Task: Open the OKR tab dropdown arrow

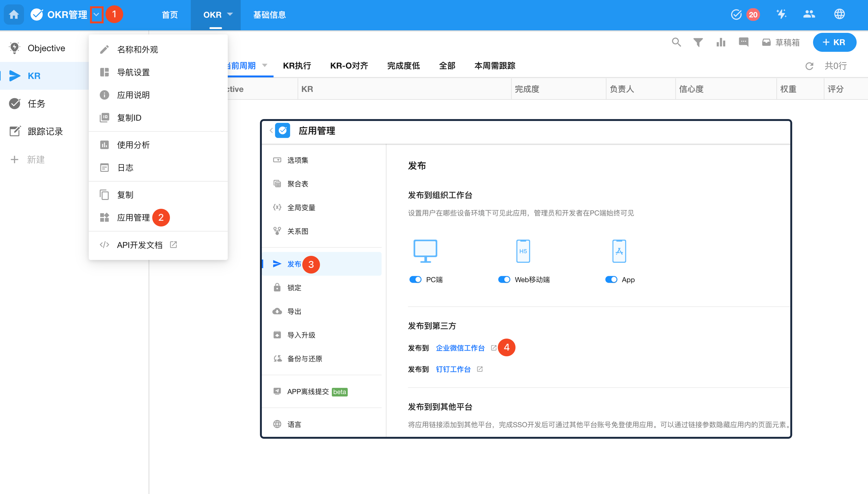Action: pos(230,15)
